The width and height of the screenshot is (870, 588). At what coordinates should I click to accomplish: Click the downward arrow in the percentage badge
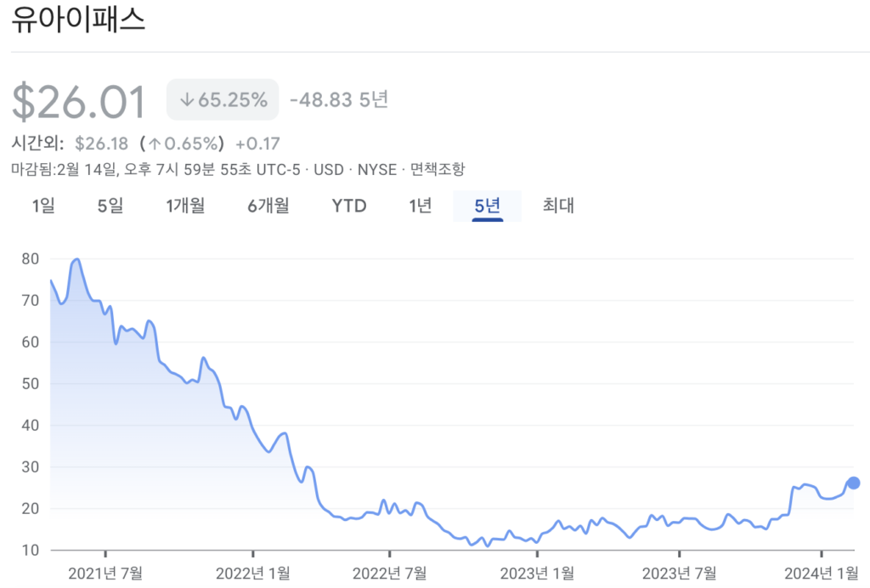click(x=186, y=99)
